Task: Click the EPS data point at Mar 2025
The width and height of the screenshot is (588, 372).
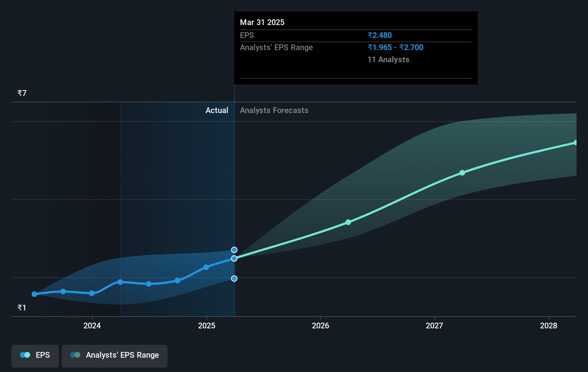Action: coord(234,259)
